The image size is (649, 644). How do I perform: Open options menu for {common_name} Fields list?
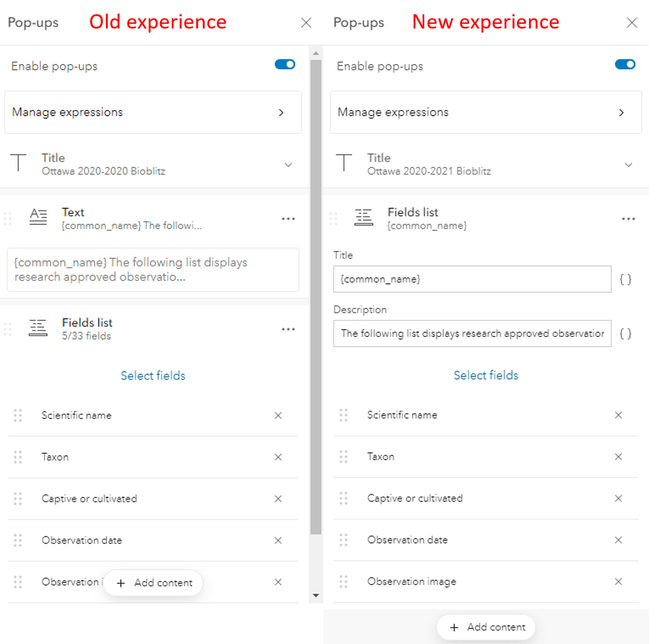[629, 219]
